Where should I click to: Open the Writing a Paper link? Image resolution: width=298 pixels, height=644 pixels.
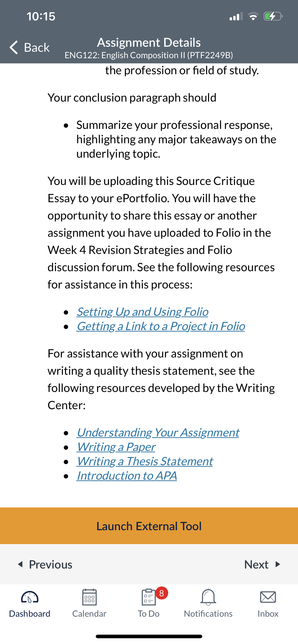pyautogui.click(x=116, y=447)
